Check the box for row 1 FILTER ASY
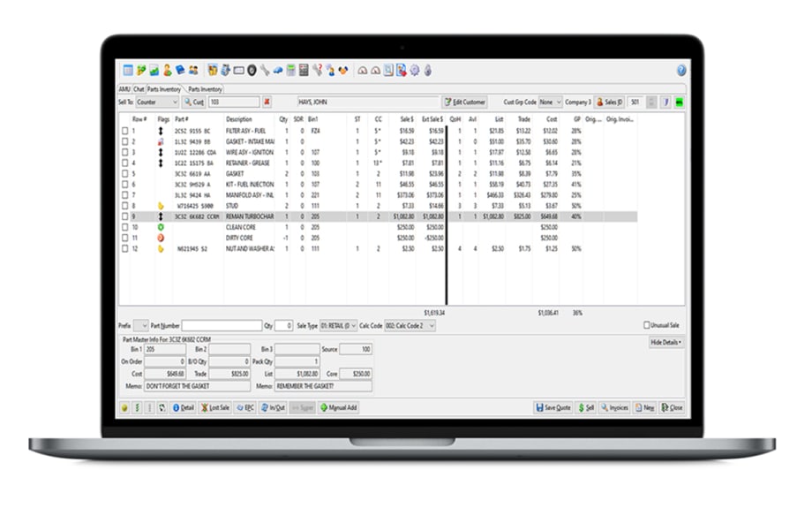The image size is (812, 508). pyautogui.click(x=124, y=131)
